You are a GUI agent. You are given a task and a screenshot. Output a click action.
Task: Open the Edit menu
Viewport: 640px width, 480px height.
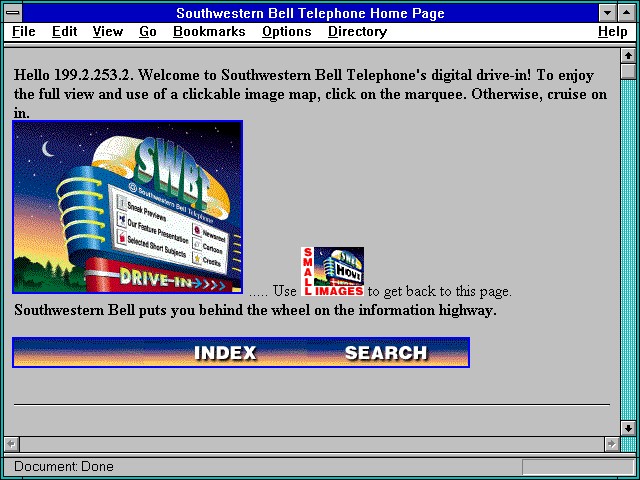click(64, 32)
